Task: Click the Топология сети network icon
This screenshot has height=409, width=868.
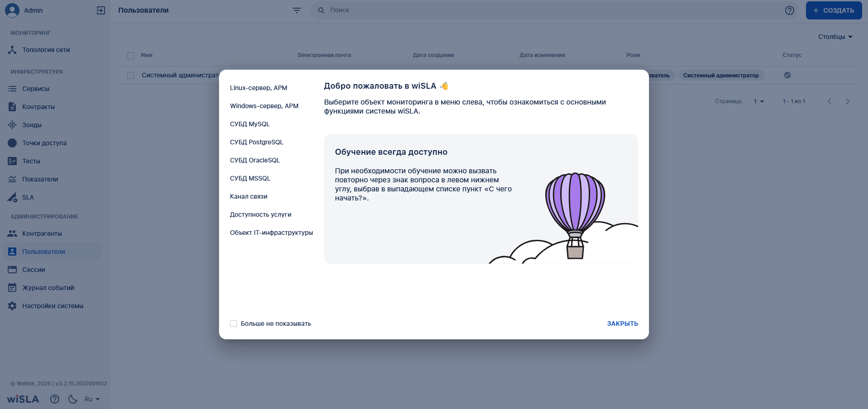Action: 12,50
